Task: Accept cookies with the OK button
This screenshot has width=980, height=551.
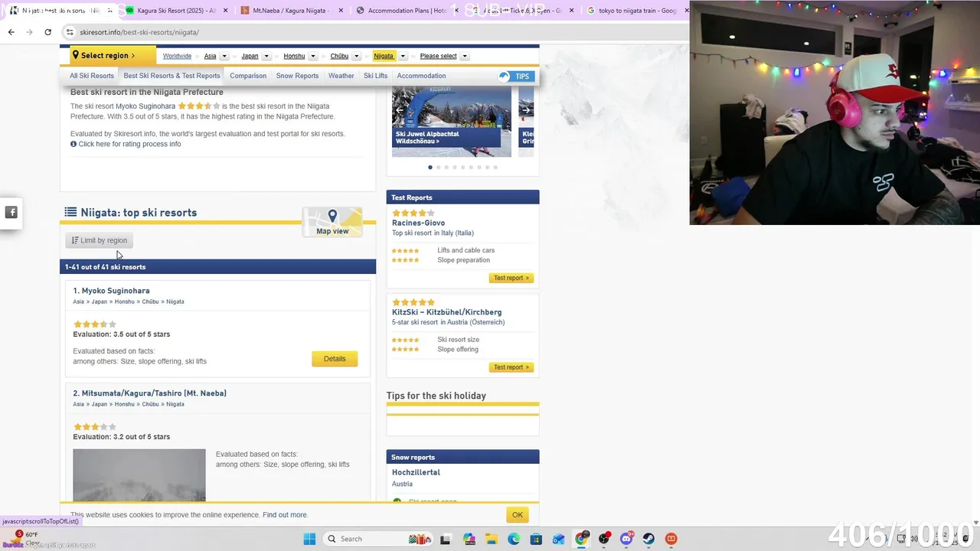Action: tap(518, 515)
